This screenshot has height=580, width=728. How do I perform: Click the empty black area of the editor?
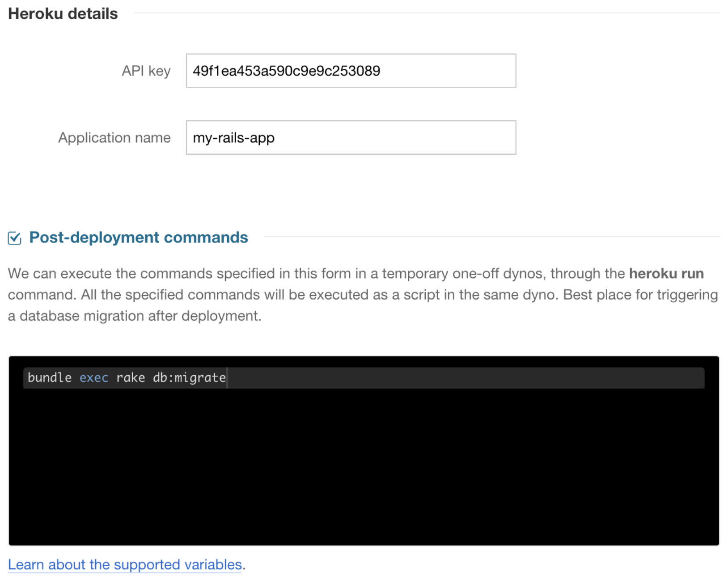click(363, 465)
